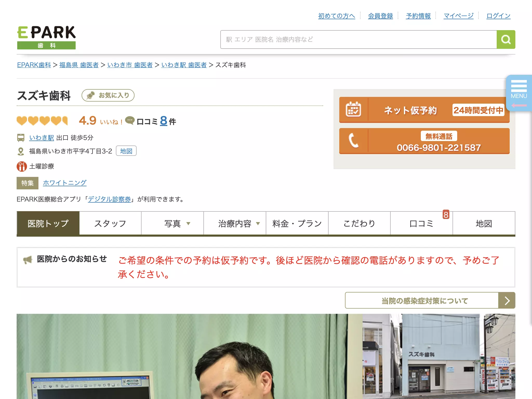532x399 pixels.
Task: Click the megaphone icon by 医院からのお知らせ
Action: [x=28, y=260]
